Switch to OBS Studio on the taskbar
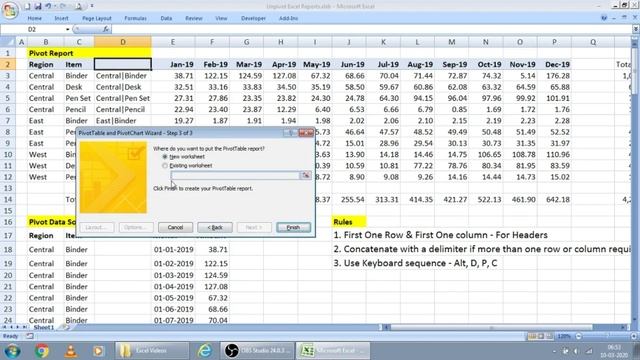This screenshot has height=360, width=640. click(x=258, y=351)
